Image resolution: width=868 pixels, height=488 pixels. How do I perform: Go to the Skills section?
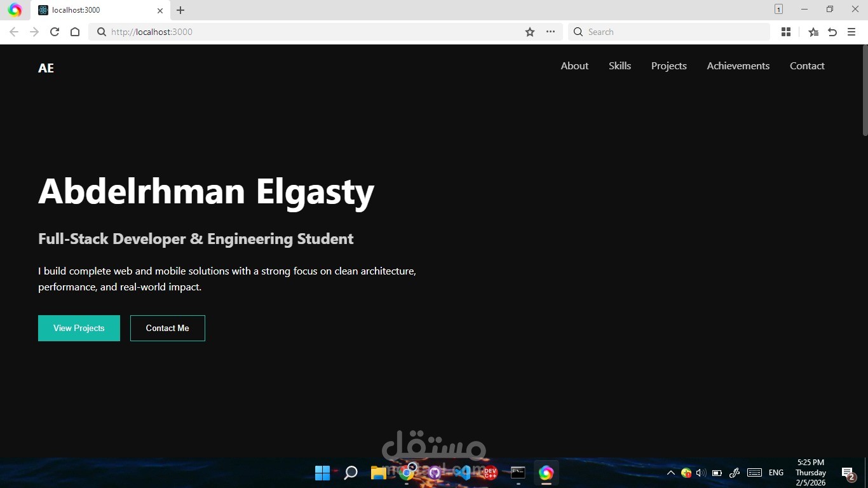tap(620, 66)
